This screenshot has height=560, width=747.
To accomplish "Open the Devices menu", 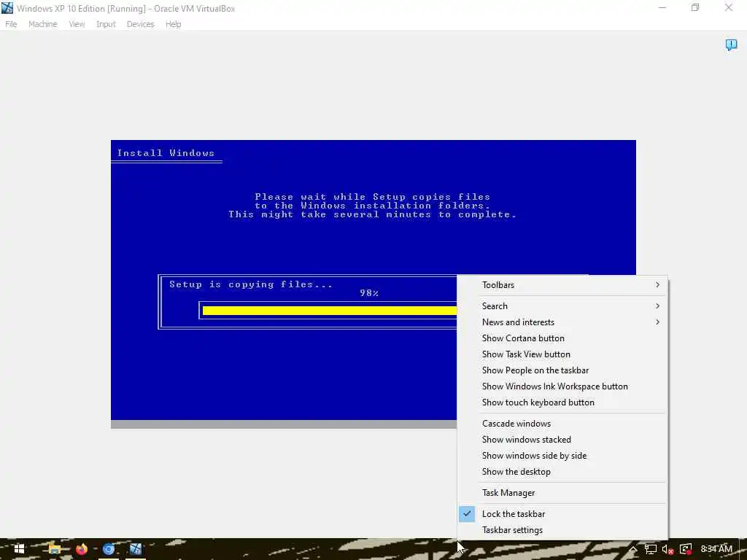I will click(141, 24).
